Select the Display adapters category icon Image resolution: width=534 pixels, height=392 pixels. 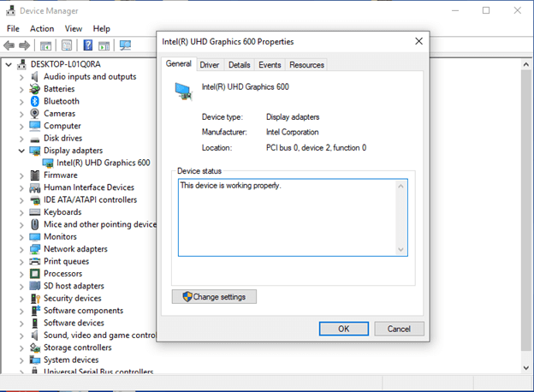pyautogui.click(x=35, y=151)
